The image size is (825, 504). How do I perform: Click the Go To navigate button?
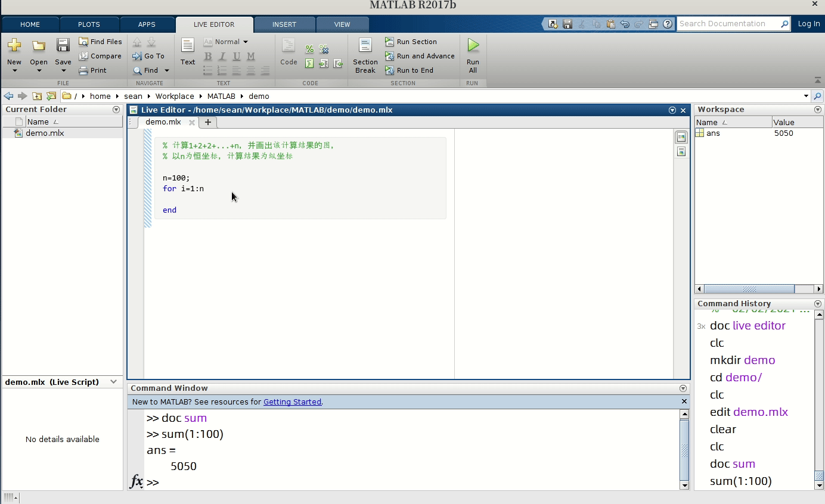pos(148,56)
